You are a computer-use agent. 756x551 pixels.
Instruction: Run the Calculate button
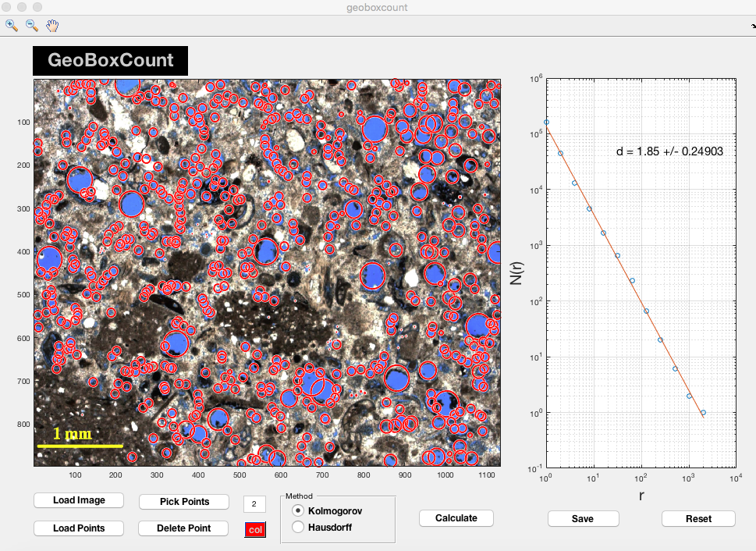[x=456, y=518]
